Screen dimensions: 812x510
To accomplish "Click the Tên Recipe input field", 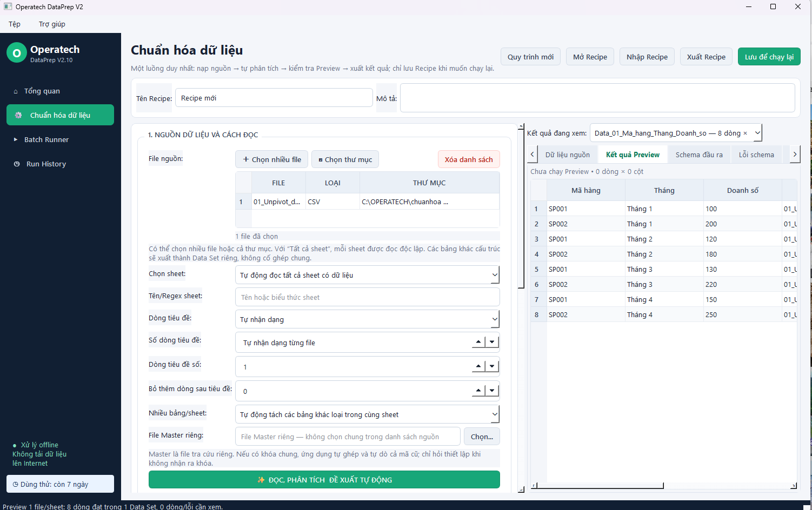I will click(274, 98).
